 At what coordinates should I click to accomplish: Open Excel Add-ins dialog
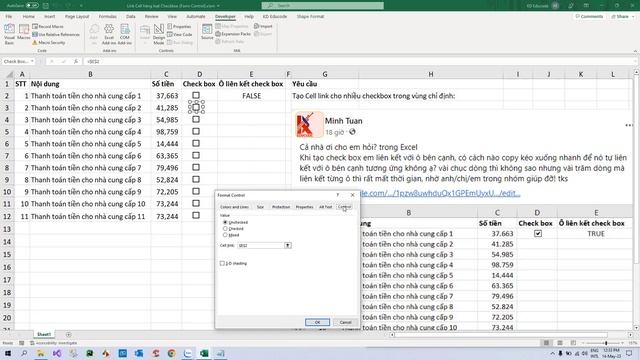click(109, 34)
